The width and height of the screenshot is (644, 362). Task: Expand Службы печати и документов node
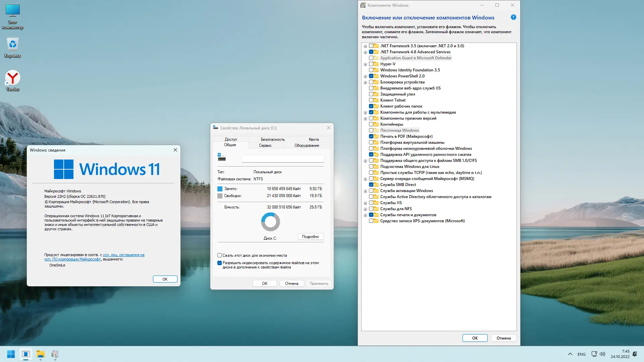point(365,215)
